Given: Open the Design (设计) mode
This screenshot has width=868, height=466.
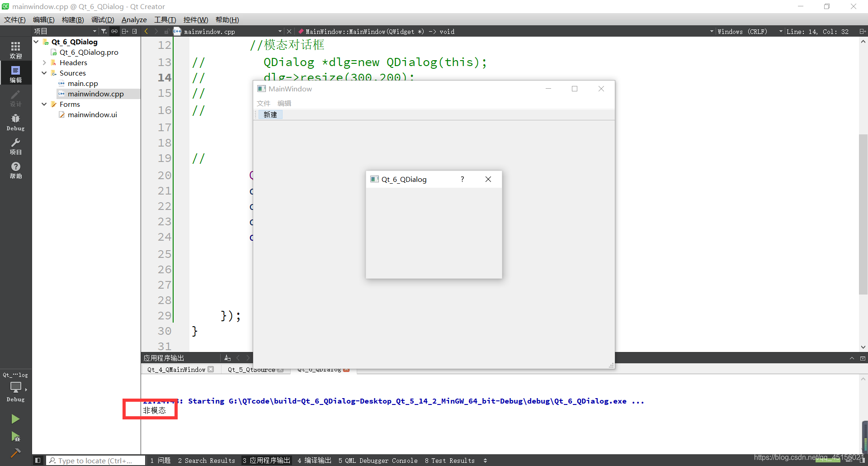Looking at the screenshot, I should click(x=16, y=98).
